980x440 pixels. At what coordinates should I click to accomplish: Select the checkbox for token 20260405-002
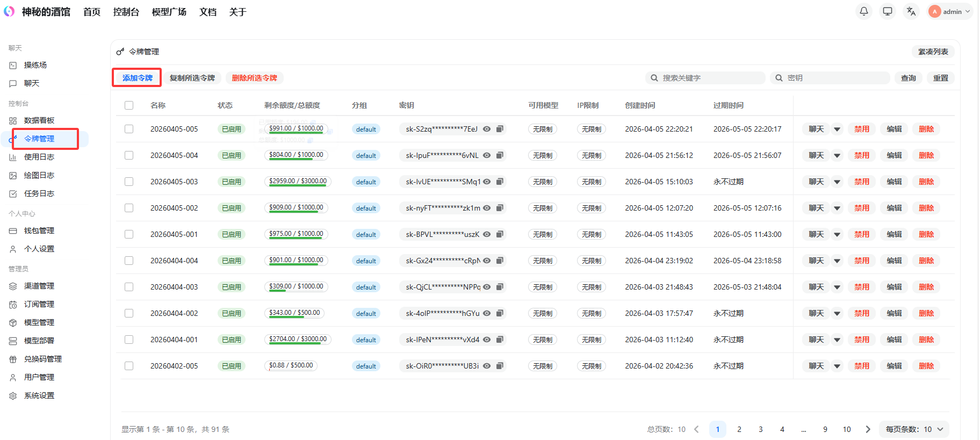pos(129,208)
